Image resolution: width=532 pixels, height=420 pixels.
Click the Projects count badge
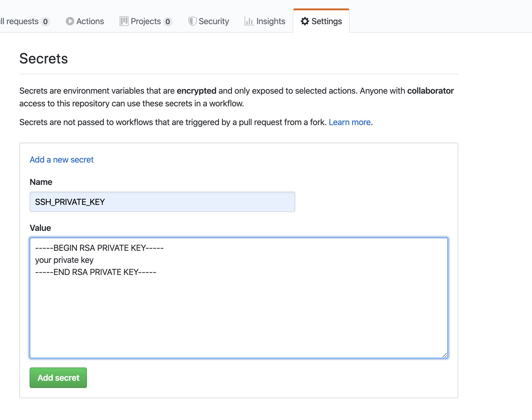pyautogui.click(x=168, y=21)
